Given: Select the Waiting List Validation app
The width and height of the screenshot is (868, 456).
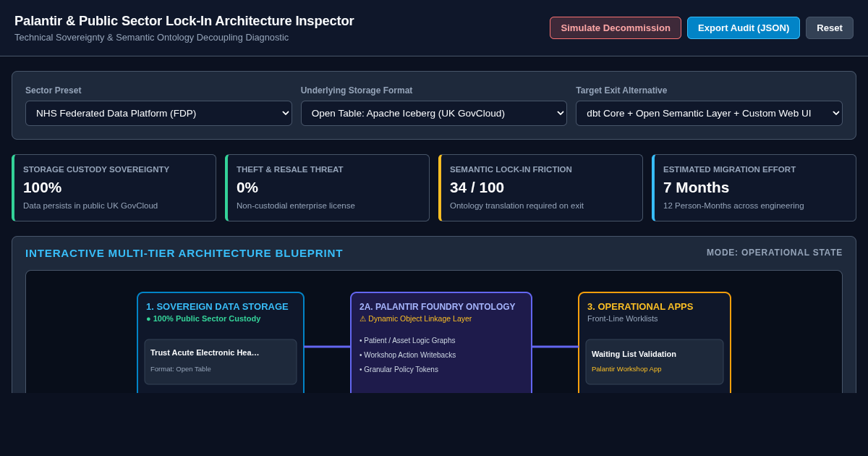Looking at the screenshot, I should coord(655,362).
